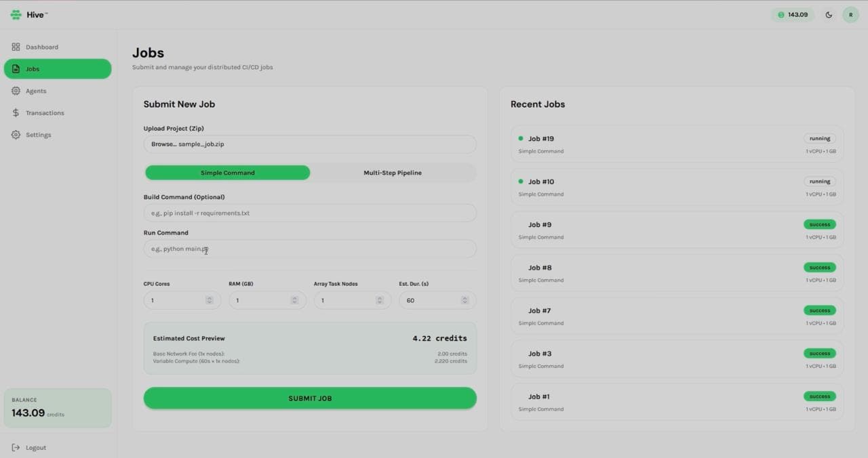868x458 pixels.
Task: Click the running badge on Job #10
Action: click(819, 182)
